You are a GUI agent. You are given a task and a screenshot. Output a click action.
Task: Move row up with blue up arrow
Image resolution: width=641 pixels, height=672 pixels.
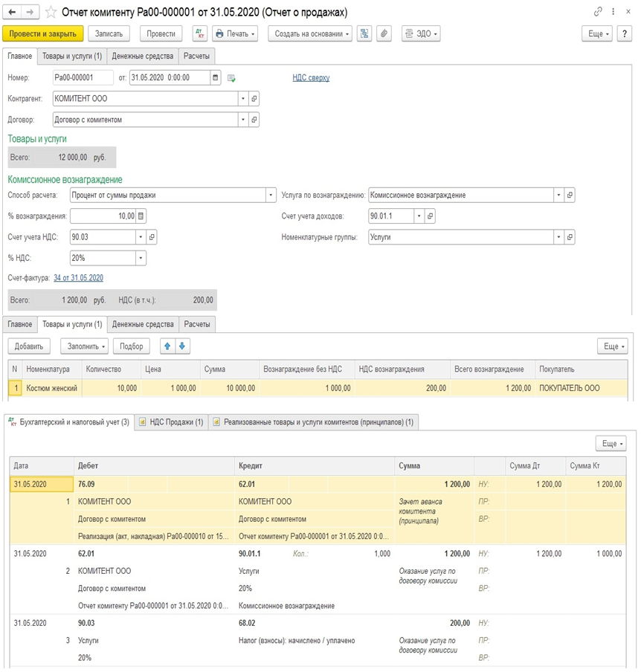click(167, 346)
